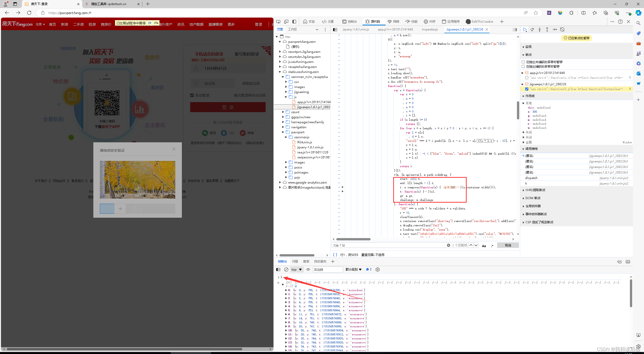Expand the countpvn.3g.fang.com tree node
This screenshot has width=644, height=354.
pos(280,52)
